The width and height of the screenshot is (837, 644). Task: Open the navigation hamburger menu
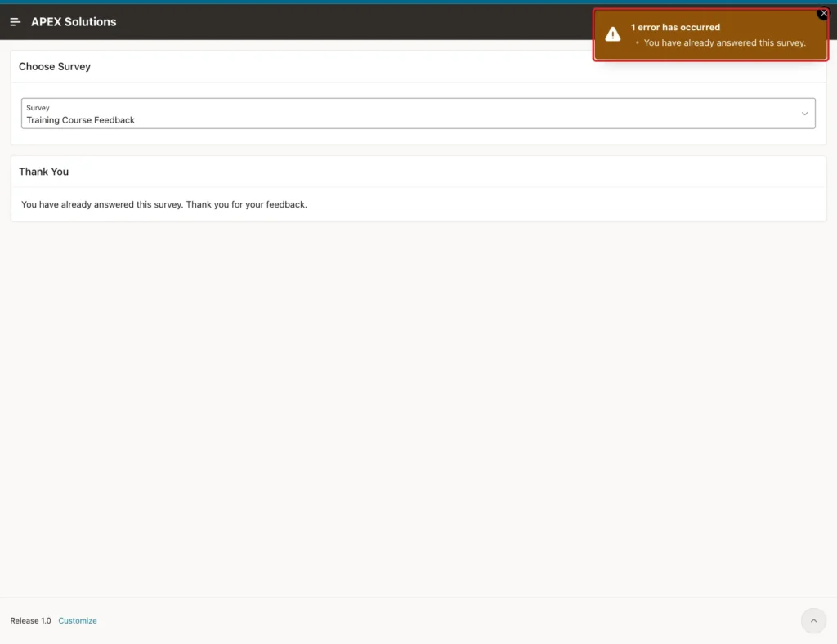[x=15, y=22]
